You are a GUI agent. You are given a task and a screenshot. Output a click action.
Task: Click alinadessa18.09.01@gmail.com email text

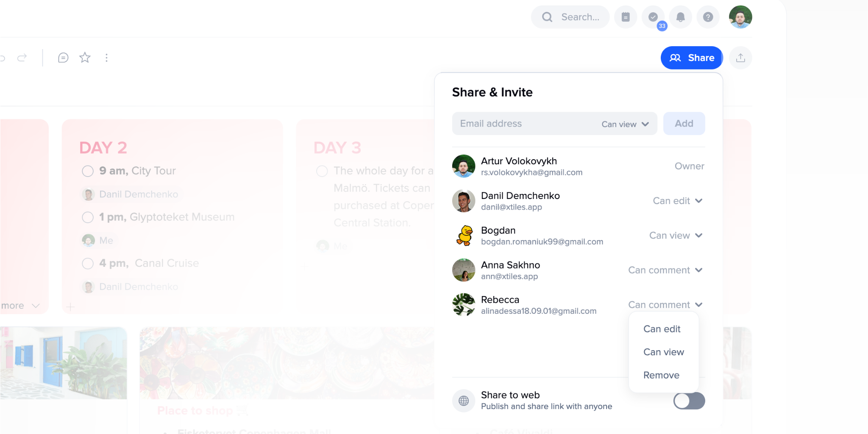(x=538, y=311)
